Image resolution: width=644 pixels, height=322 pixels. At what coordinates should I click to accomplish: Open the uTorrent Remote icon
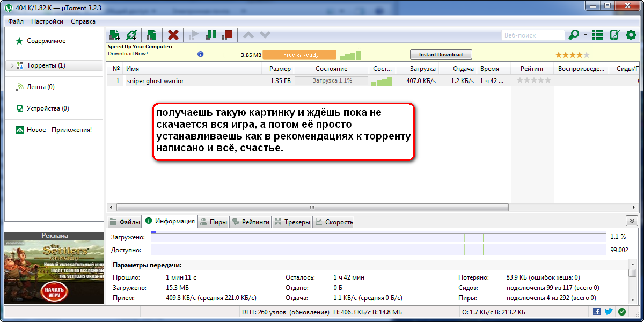[615, 35]
